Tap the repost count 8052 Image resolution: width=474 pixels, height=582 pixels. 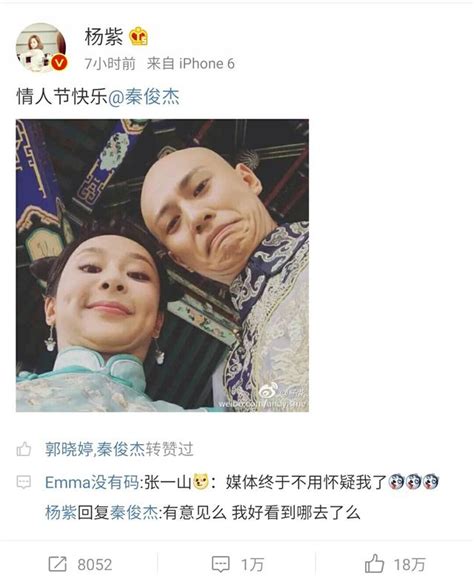[95, 565]
